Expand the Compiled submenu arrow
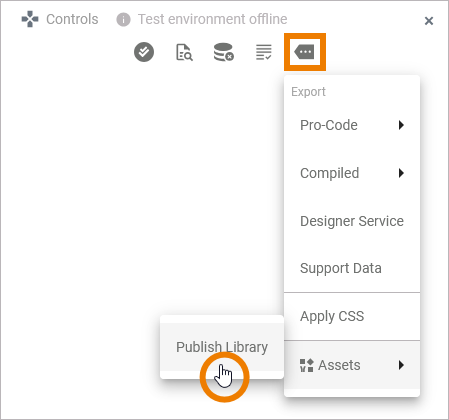 [401, 173]
